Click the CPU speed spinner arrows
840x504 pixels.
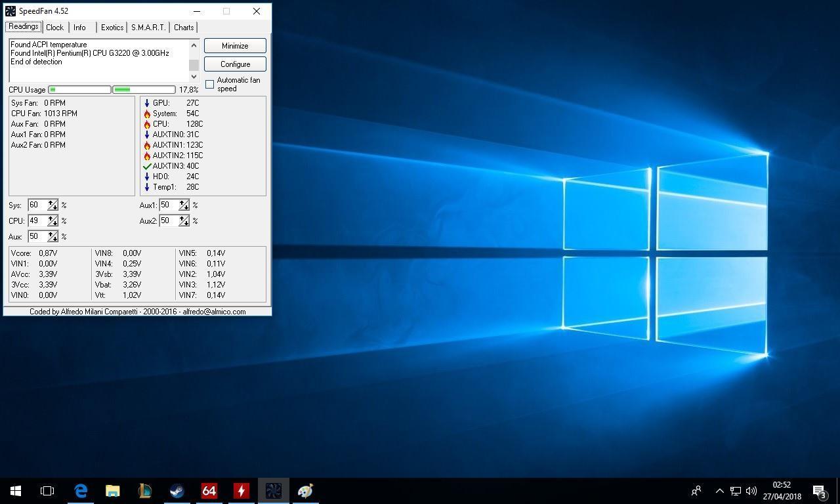[52, 221]
